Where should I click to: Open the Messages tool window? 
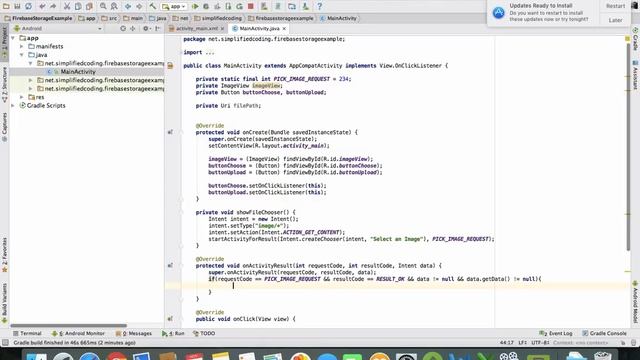pyautogui.click(x=133, y=333)
